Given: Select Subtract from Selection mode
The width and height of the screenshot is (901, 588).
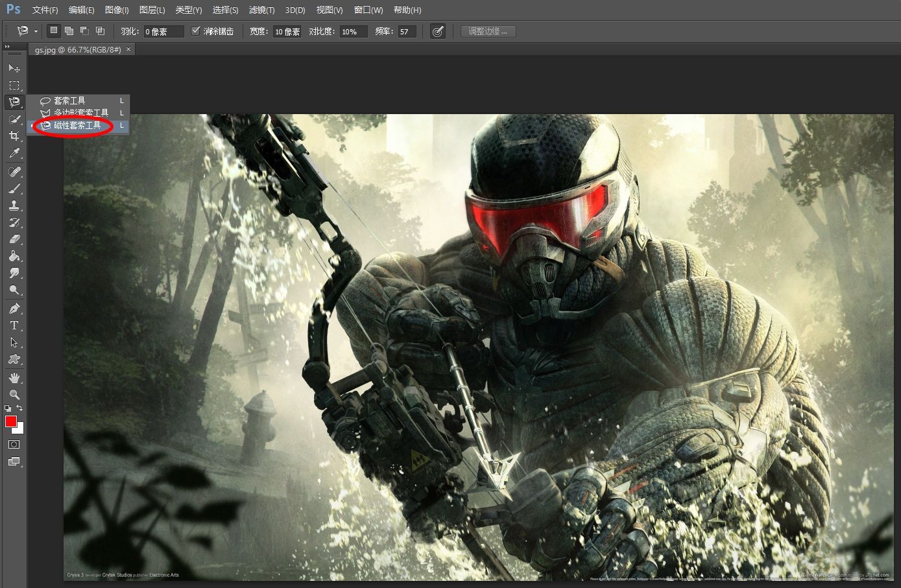Looking at the screenshot, I should (x=84, y=30).
